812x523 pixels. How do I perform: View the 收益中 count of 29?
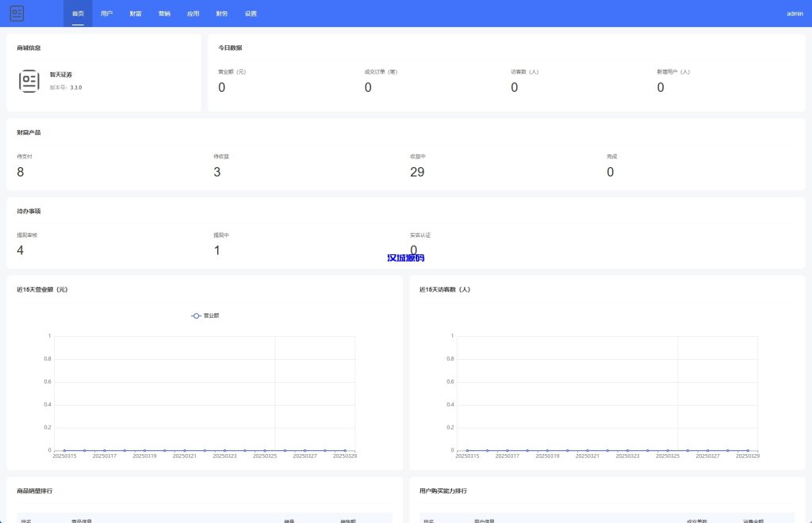417,172
